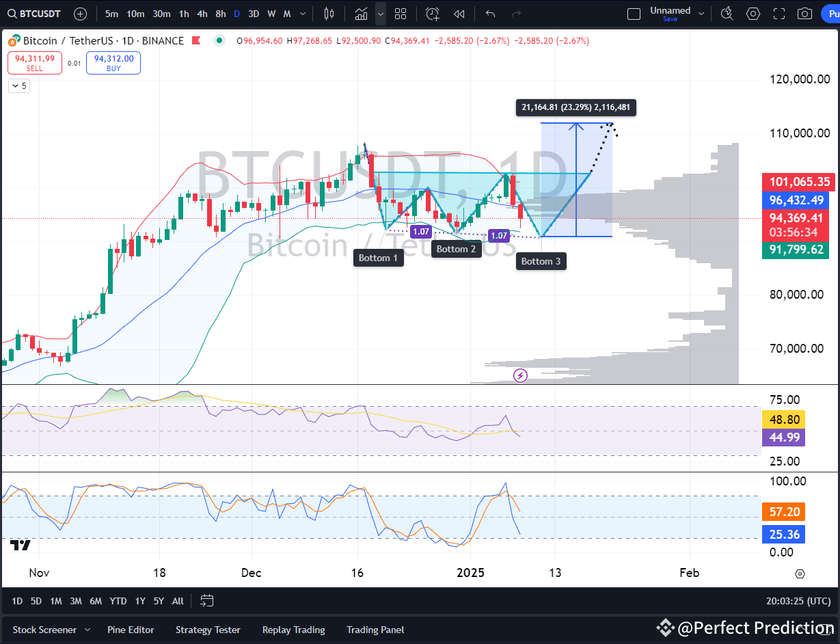Image resolution: width=840 pixels, height=644 pixels.
Task: Click the 57.20 orange stochastic label
Action: click(x=784, y=511)
